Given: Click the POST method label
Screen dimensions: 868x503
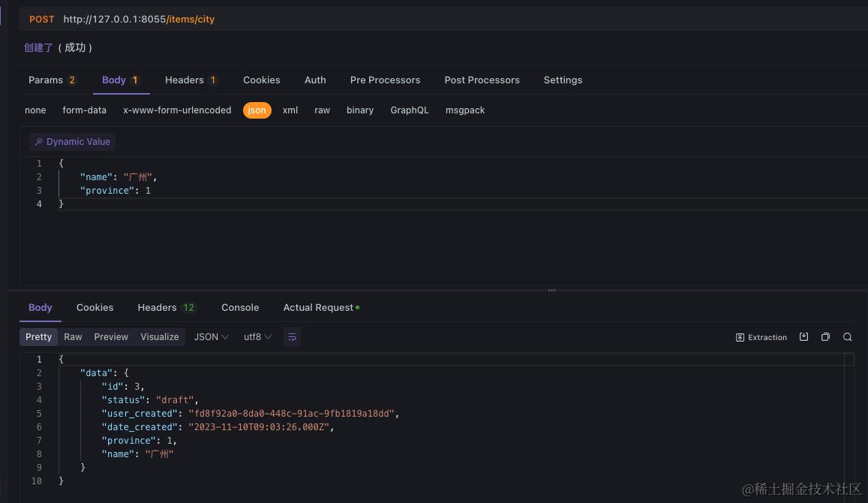Looking at the screenshot, I should (41, 19).
